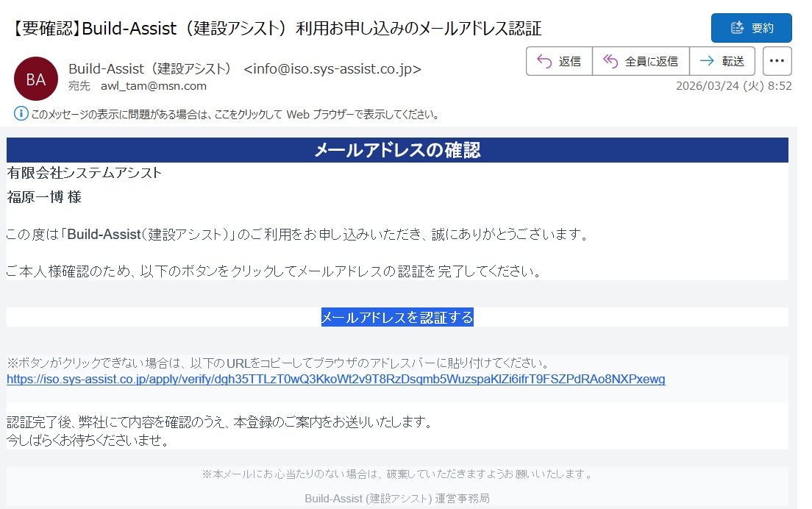
Task: Click the メールアドレスの確認 blue header banner
Action: pos(397,150)
